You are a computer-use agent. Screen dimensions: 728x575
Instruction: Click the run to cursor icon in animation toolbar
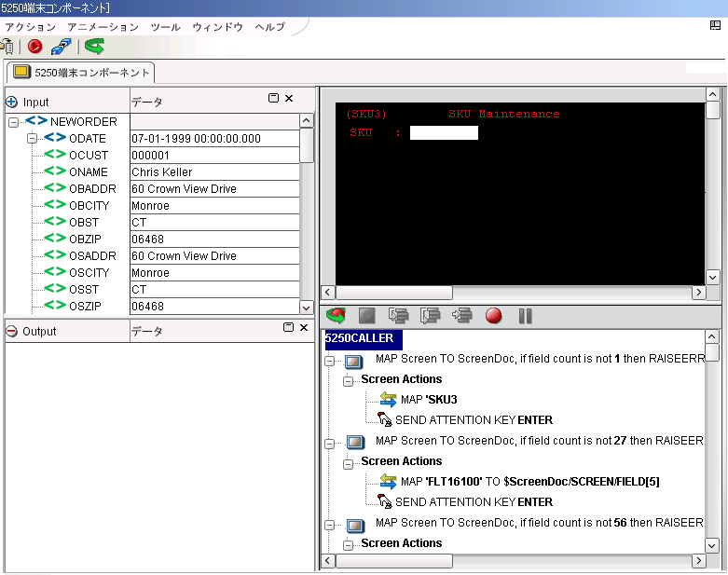pos(462,316)
